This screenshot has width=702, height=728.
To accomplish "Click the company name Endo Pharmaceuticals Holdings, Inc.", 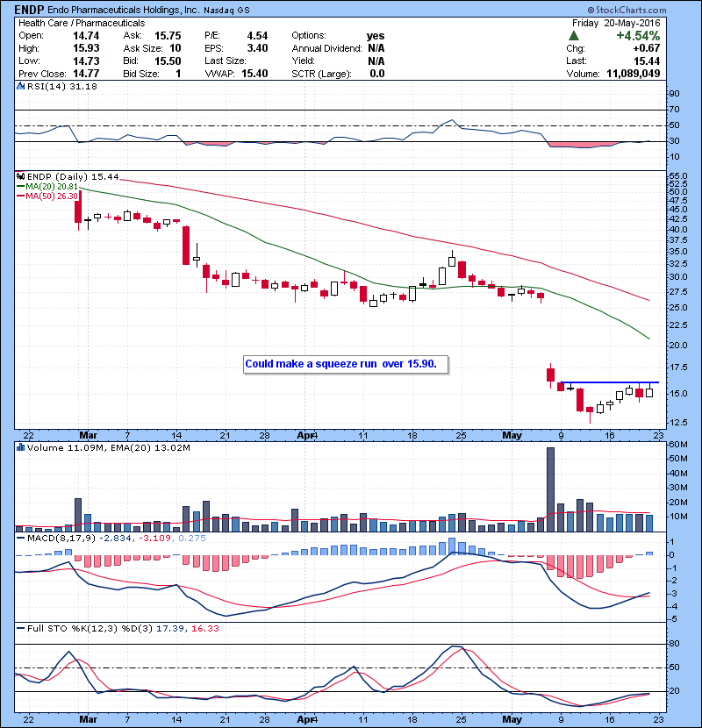I will 123,11.
